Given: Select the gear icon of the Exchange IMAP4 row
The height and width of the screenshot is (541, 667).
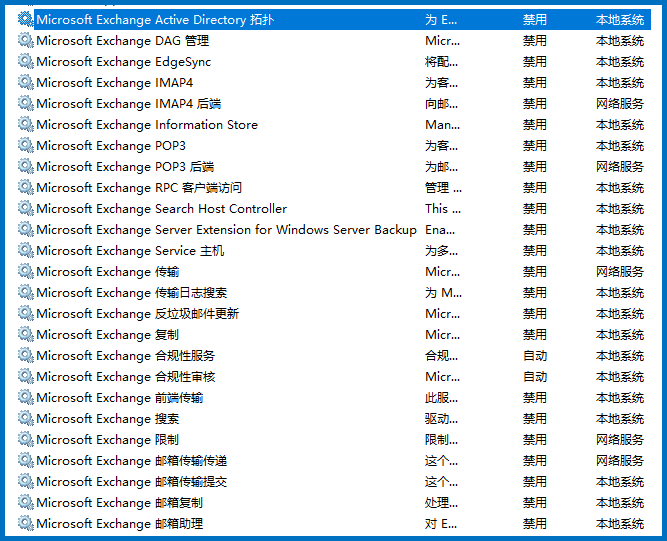Looking at the screenshot, I should (x=26, y=82).
